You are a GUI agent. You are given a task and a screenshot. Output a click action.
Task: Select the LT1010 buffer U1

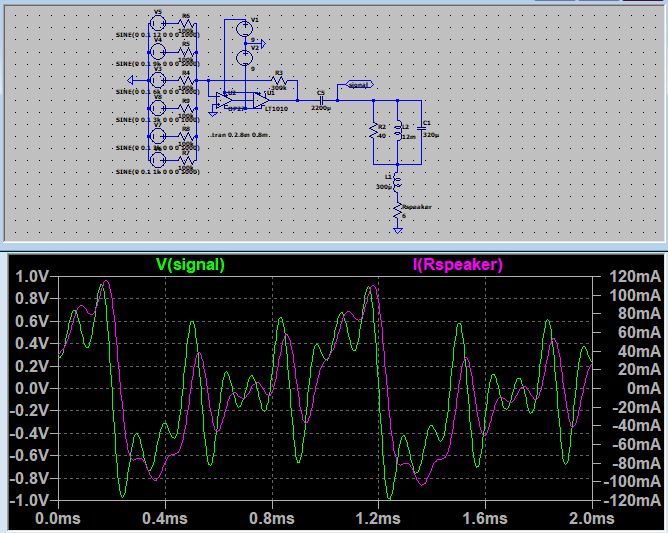(260, 101)
